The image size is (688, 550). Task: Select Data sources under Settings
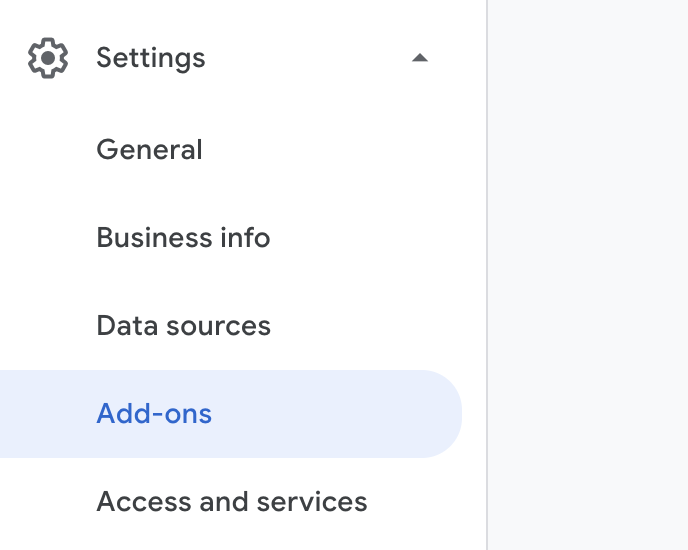183,326
